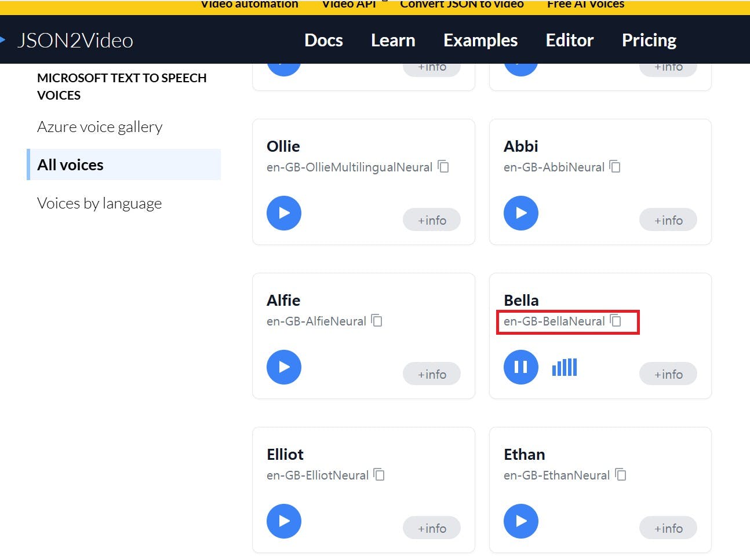Play the Abbi voice sample
The width and height of the screenshot is (750, 560).
[521, 213]
